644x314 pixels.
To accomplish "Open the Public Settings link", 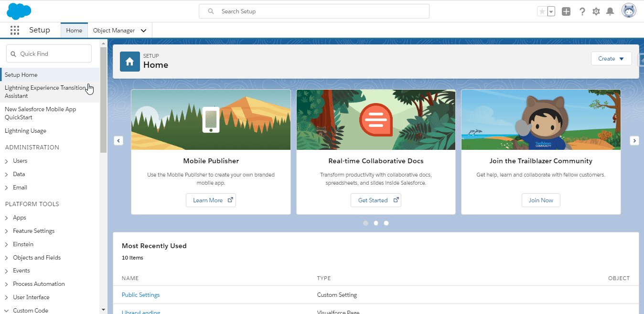I will tap(140, 295).
